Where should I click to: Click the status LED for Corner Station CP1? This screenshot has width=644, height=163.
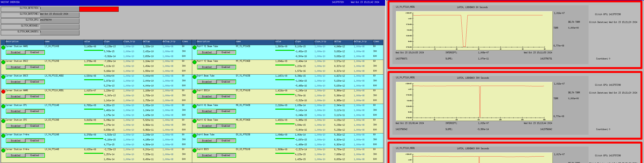(3, 107)
